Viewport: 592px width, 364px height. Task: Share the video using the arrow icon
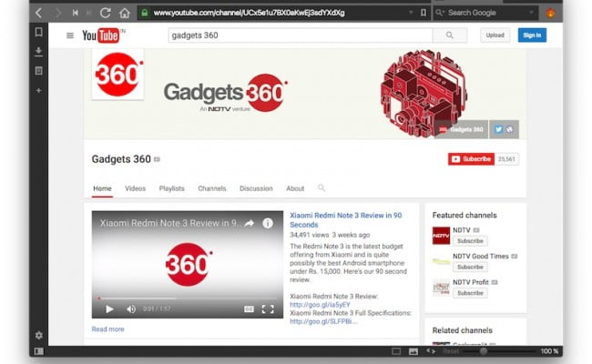click(250, 223)
